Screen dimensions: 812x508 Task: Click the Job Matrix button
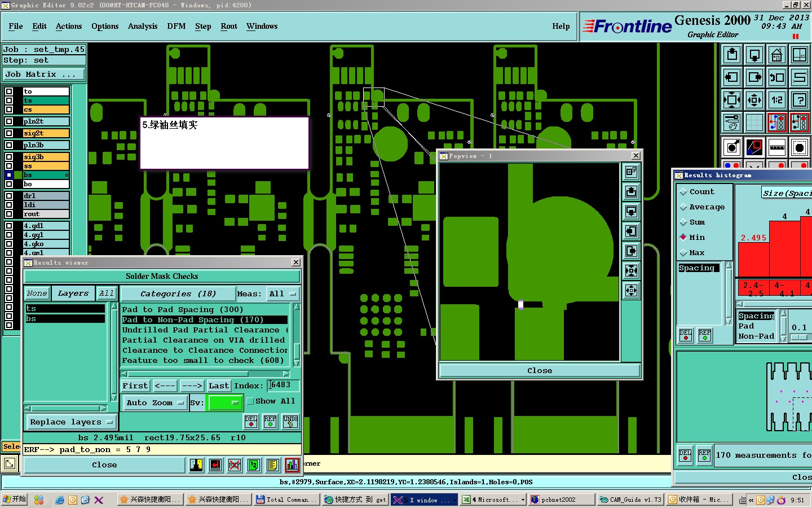44,75
